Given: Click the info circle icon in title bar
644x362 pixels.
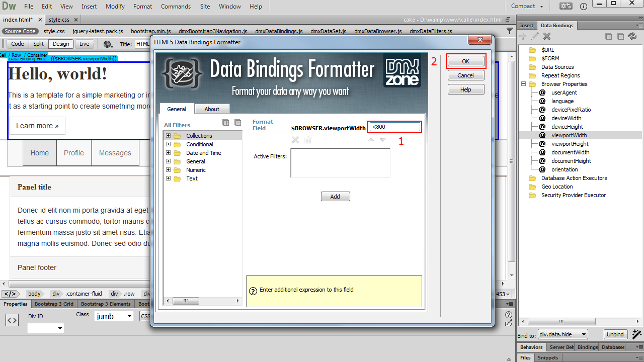Looking at the screenshot, I should tap(584, 7).
